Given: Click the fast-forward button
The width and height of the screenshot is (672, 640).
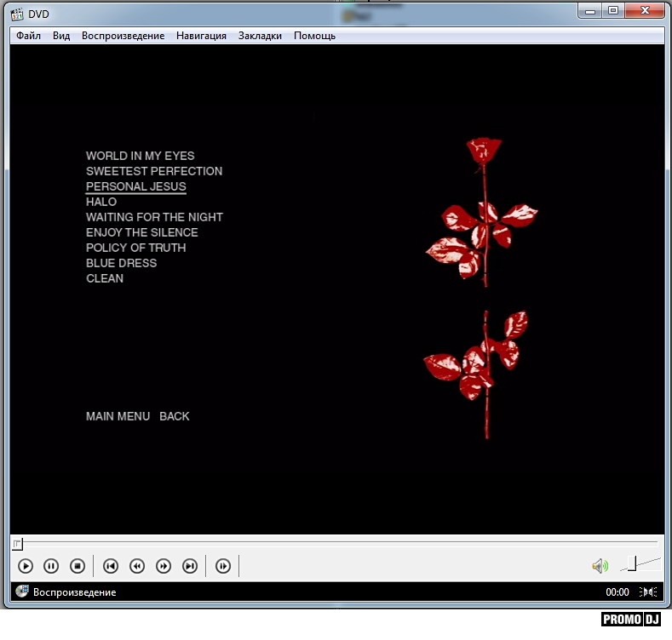Looking at the screenshot, I should pyautogui.click(x=164, y=566).
